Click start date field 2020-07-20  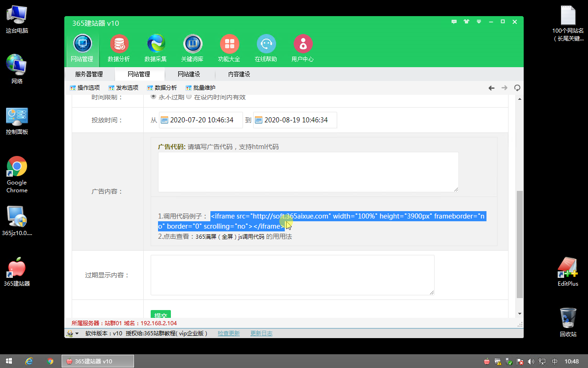pos(201,120)
